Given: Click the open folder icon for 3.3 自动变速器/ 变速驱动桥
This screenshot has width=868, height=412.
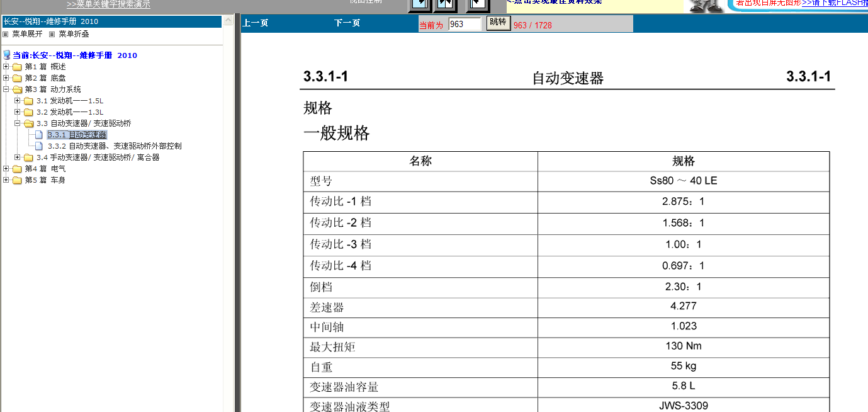Looking at the screenshot, I should click(x=28, y=123).
